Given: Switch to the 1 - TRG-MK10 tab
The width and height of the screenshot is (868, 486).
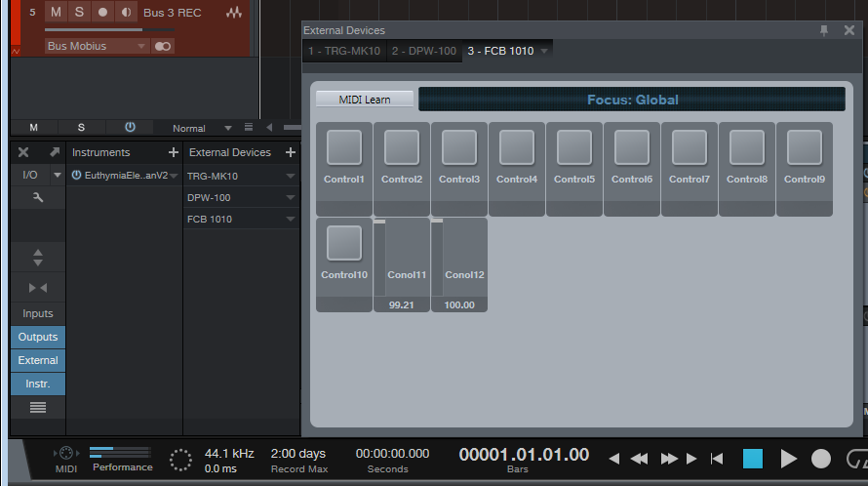Looking at the screenshot, I should 344,51.
